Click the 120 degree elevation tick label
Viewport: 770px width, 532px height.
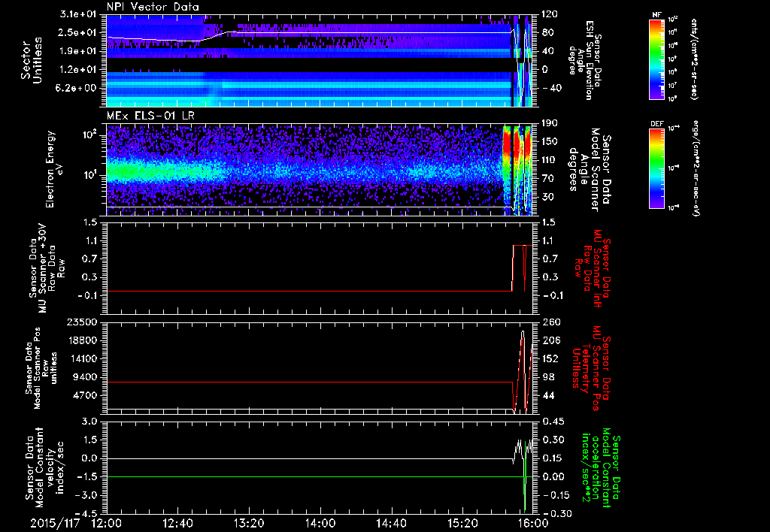tap(550, 14)
